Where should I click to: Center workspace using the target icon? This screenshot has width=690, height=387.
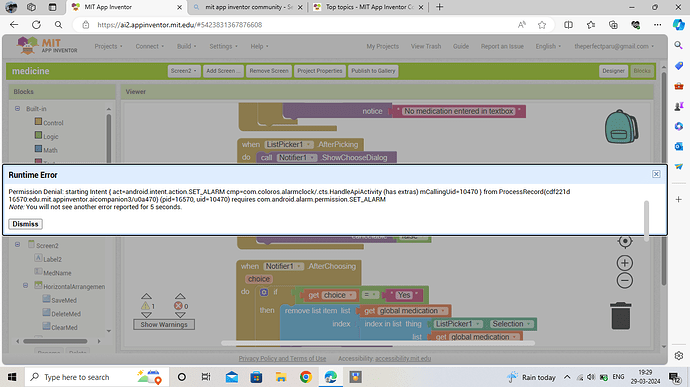[x=625, y=241]
